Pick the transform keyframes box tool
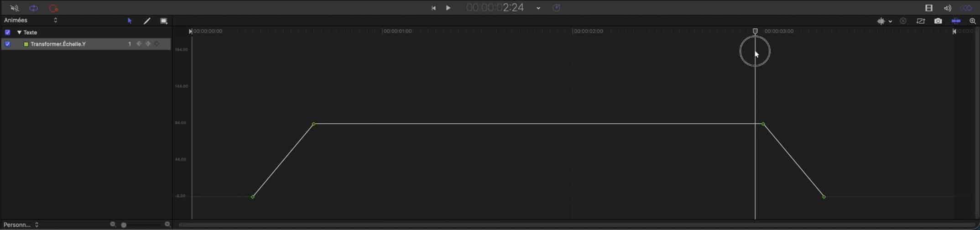This screenshot has width=980, height=230. click(164, 21)
